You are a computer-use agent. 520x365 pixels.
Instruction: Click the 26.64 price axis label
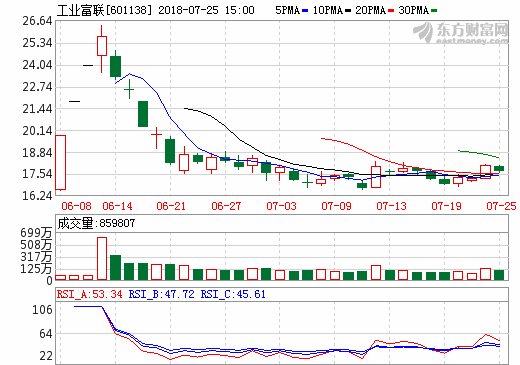[37, 21]
